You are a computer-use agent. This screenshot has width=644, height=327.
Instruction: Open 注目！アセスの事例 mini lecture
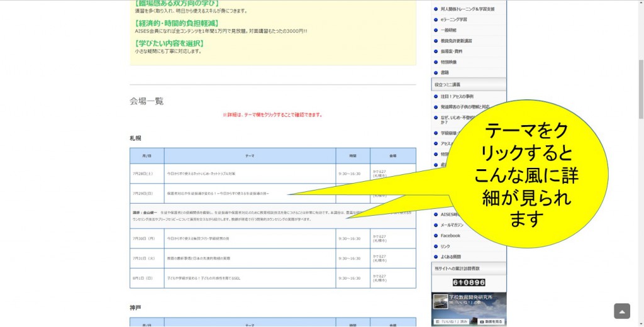(457, 97)
